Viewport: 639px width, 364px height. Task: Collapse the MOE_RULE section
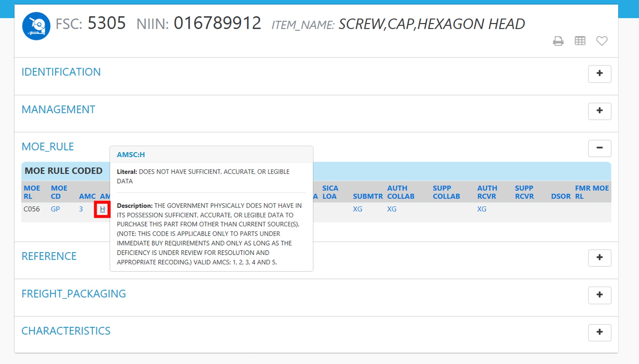coord(600,148)
